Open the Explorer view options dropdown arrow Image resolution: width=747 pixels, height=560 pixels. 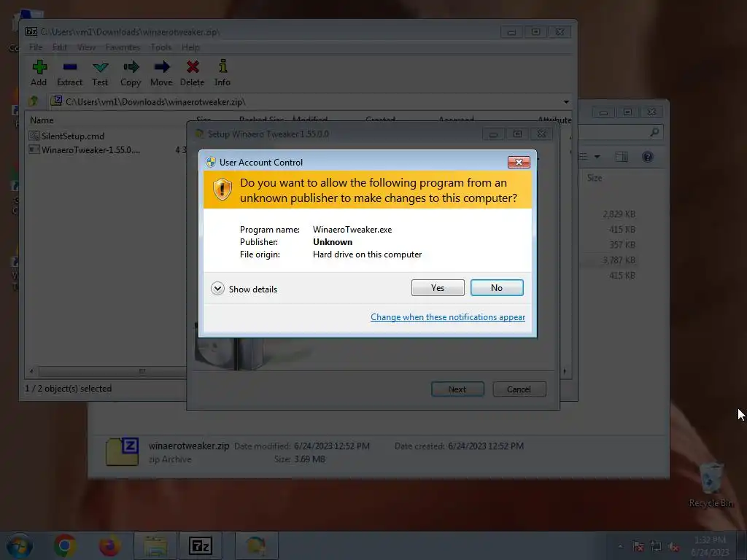[x=597, y=157]
